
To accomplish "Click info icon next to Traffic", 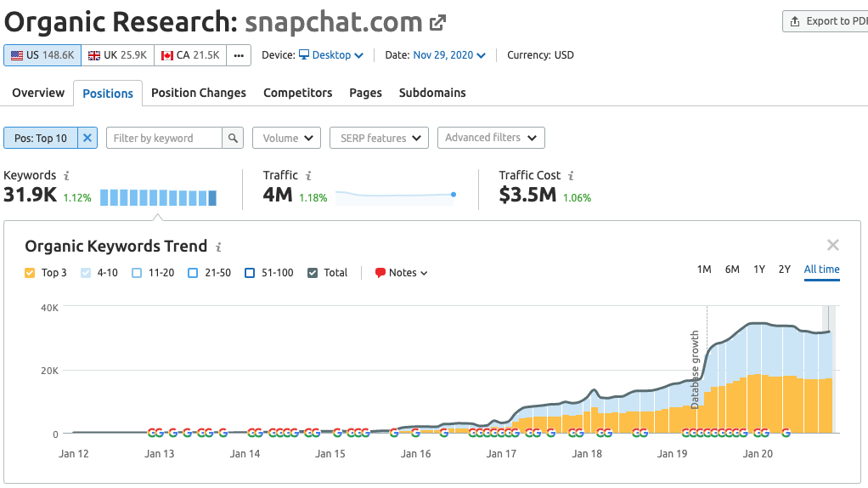I will pos(308,176).
